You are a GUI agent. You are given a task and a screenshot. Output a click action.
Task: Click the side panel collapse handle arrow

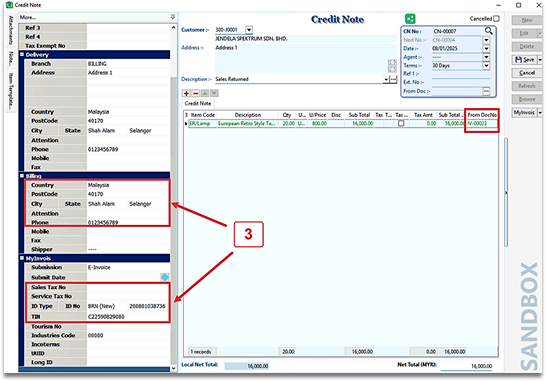click(x=506, y=193)
